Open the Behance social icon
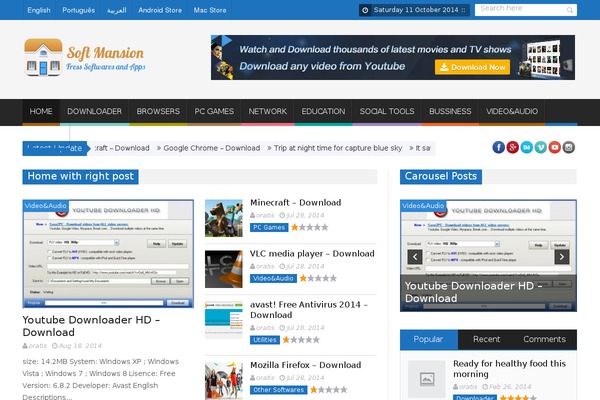 click(x=527, y=147)
